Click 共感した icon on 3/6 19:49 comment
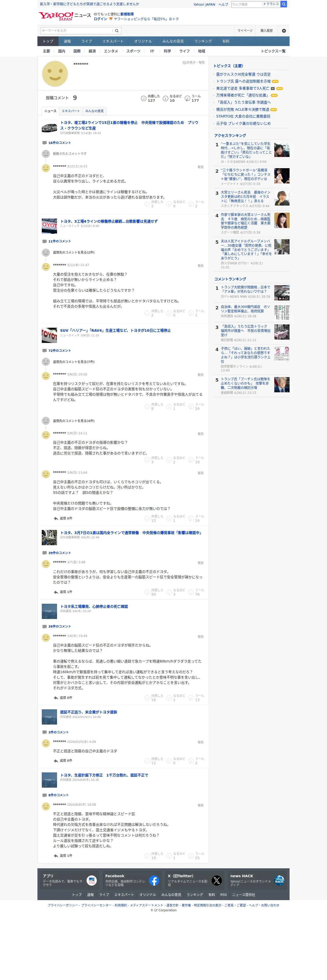327x980 pixels. (x=147, y=698)
